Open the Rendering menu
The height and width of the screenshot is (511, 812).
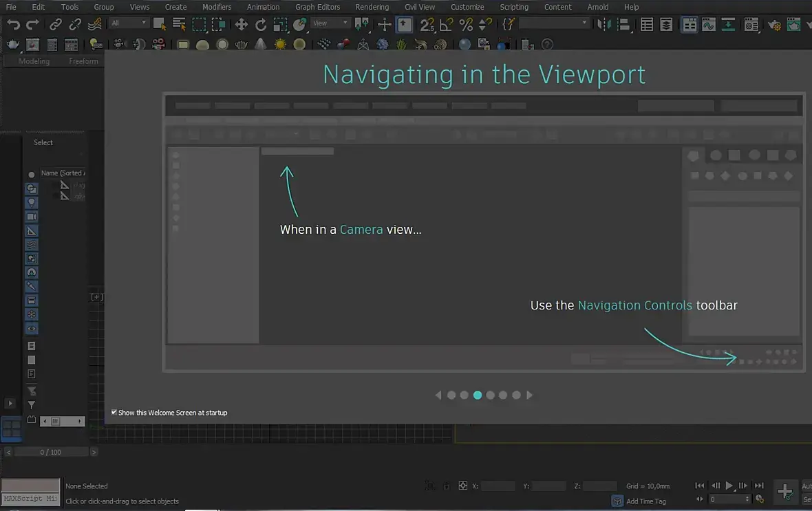click(x=372, y=7)
